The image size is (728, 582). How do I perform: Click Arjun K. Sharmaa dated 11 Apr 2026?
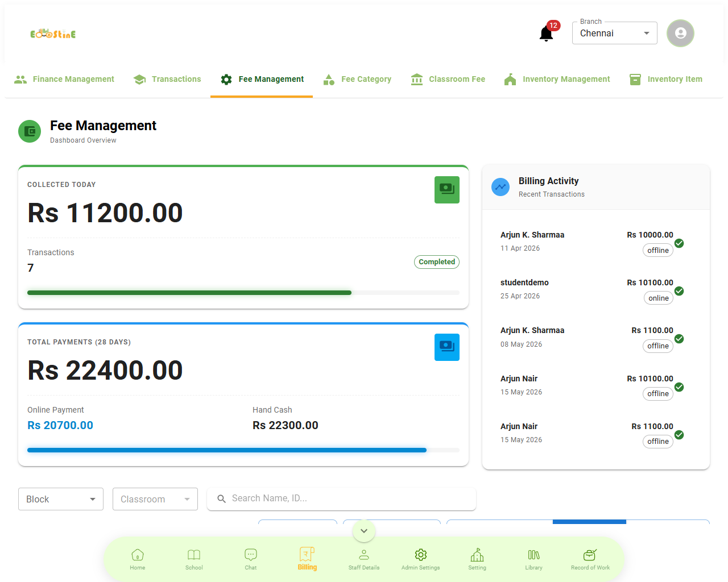[532, 235]
